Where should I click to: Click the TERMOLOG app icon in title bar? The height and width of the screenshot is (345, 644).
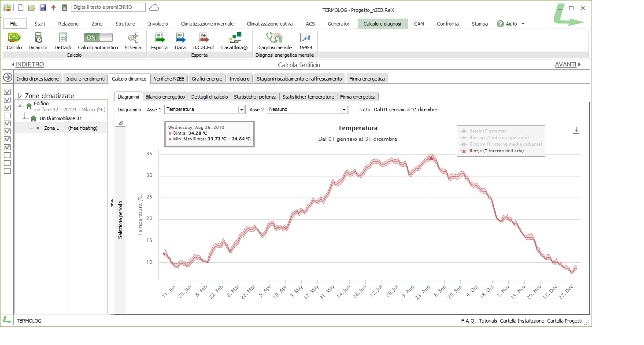point(7,7)
